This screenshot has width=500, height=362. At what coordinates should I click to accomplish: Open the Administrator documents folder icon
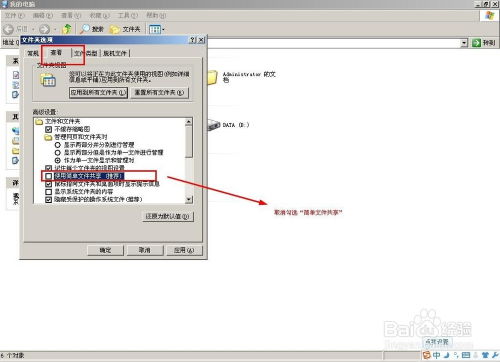[x=212, y=77]
